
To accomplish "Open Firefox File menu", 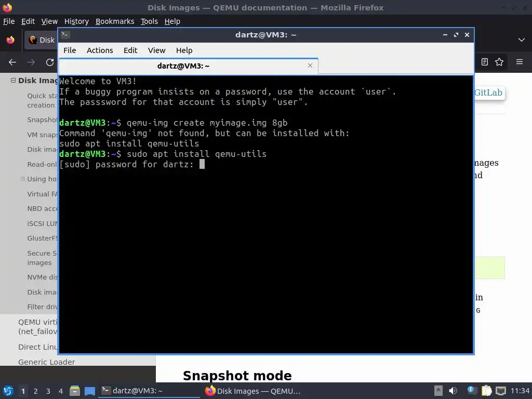I will click(x=9, y=21).
